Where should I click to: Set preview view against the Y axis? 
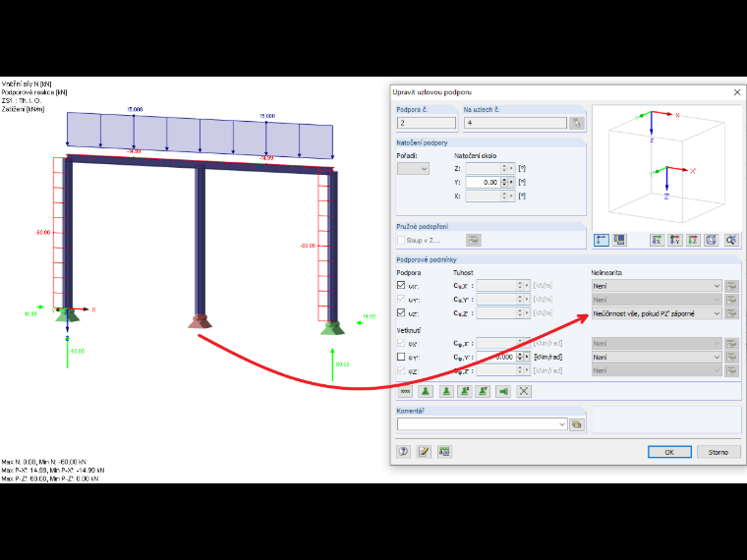pyautogui.click(x=674, y=240)
